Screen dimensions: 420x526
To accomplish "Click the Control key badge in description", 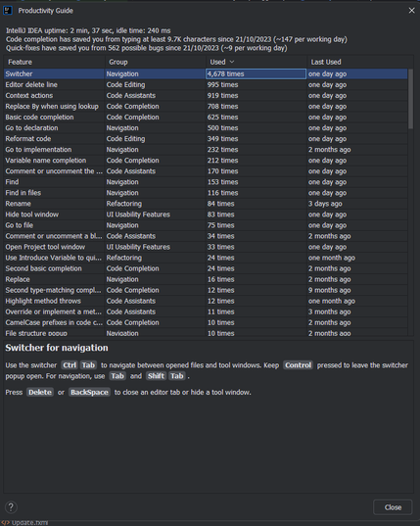I will click(298, 365).
